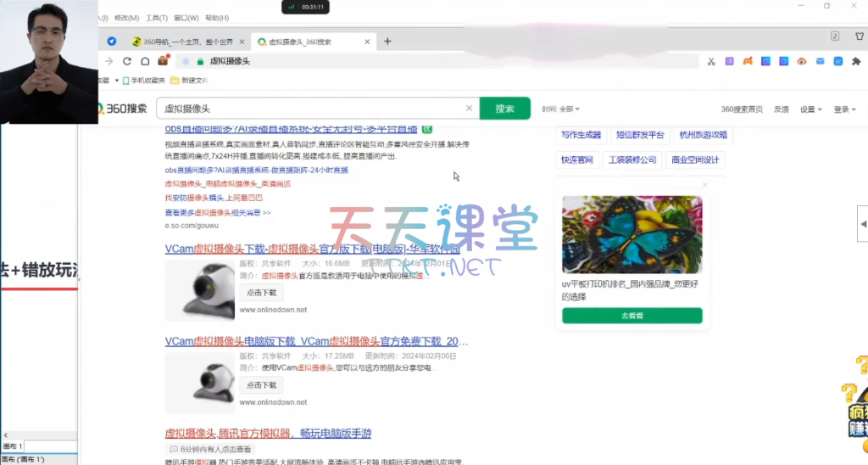Viewport: 868px width, 465px height.
Task: Click the green 搜索 button
Action: point(505,109)
